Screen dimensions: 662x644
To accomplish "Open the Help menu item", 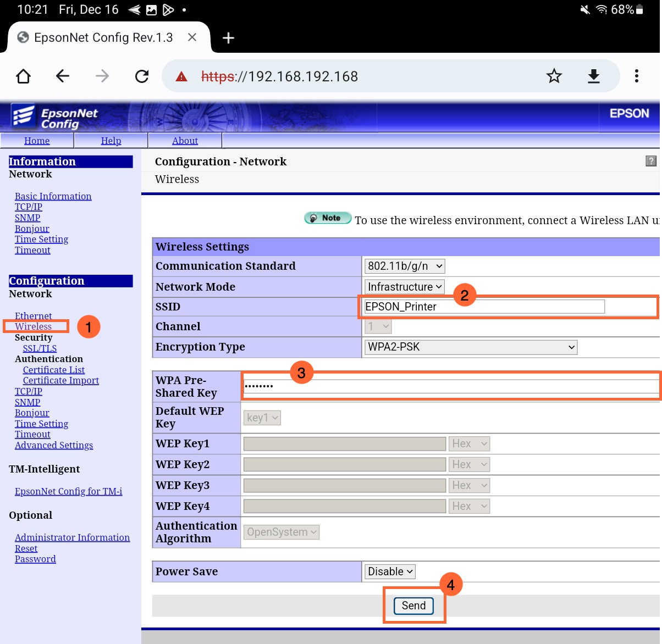I will pyautogui.click(x=111, y=141).
